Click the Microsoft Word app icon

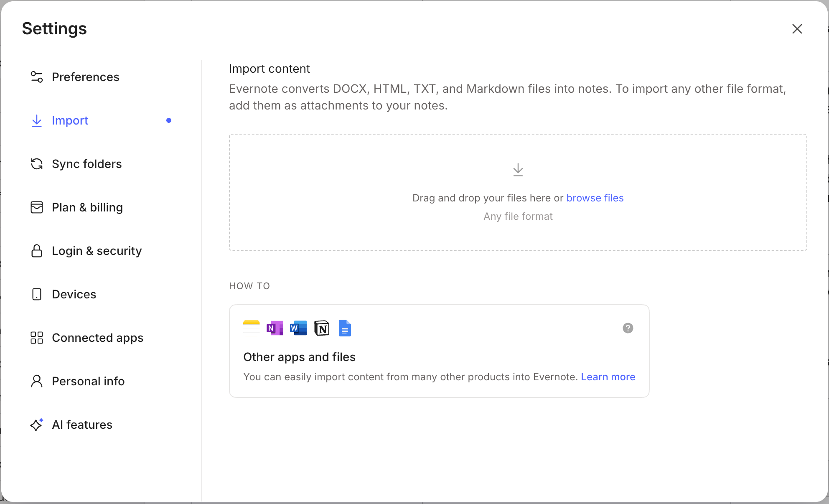(x=298, y=328)
